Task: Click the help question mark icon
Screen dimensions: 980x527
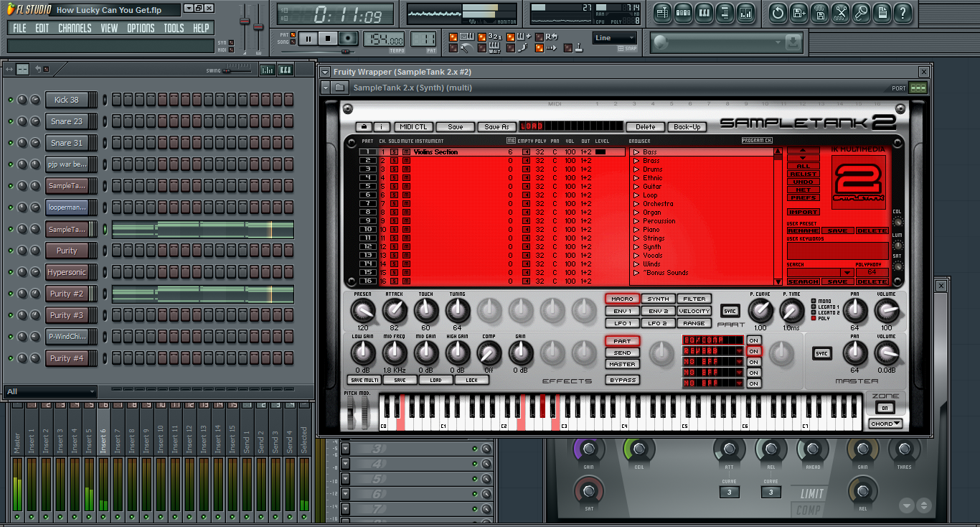Action: 903,12
